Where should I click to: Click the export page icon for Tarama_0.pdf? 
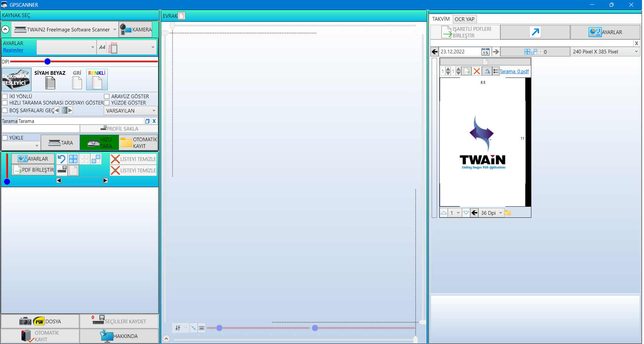click(x=467, y=71)
